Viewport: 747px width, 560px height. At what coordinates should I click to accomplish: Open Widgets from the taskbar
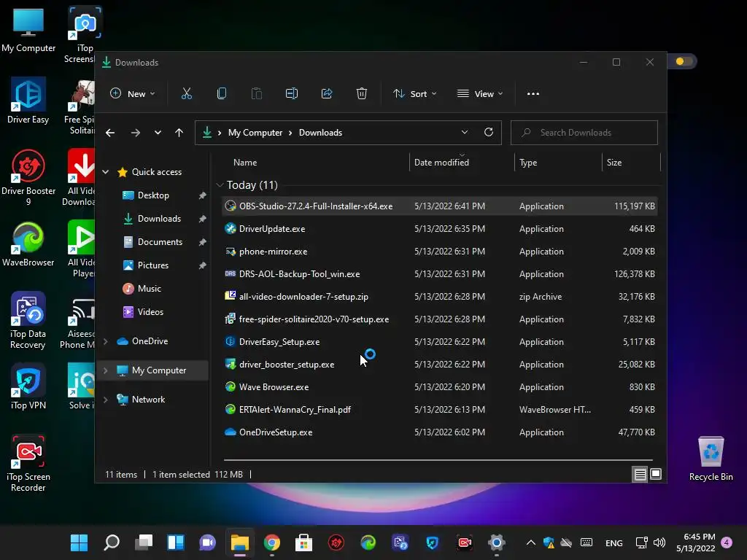point(175,542)
